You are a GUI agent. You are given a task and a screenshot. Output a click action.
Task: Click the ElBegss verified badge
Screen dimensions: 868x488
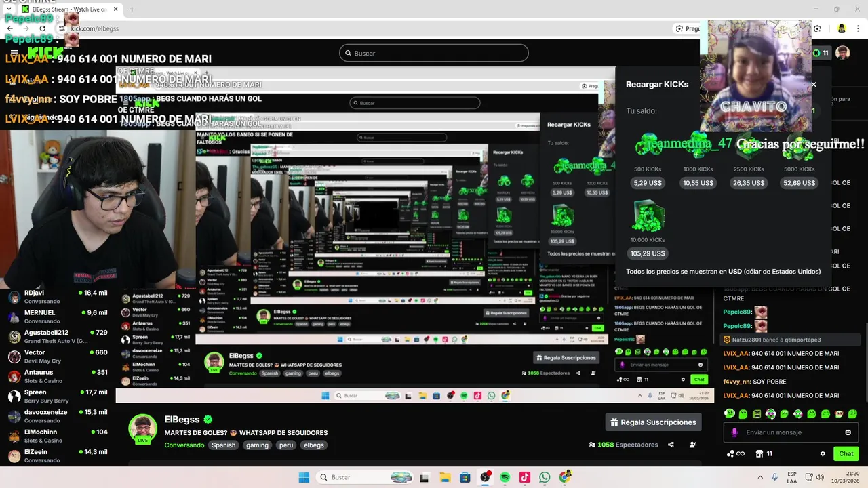tap(209, 420)
